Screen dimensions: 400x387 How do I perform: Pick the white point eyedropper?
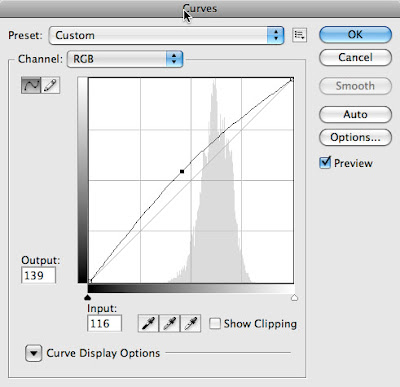coord(191,324)
